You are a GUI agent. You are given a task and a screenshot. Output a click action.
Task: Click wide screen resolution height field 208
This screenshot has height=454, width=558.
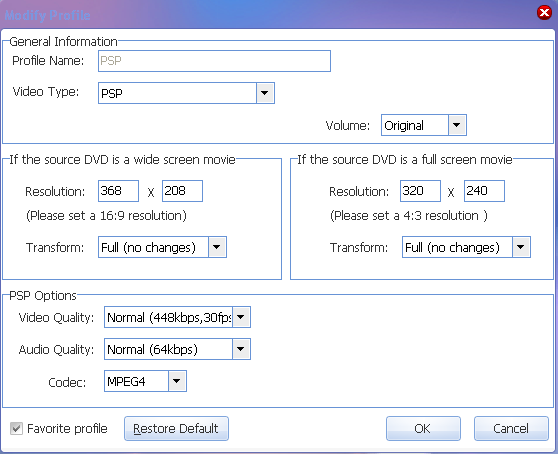182,191
